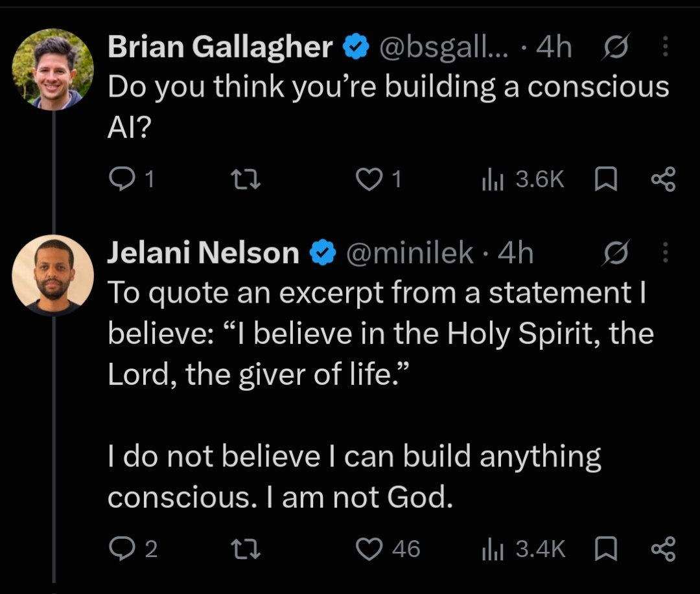
Task: Open Brian Gallagher's name link
Action: click(x=220, y=47)
